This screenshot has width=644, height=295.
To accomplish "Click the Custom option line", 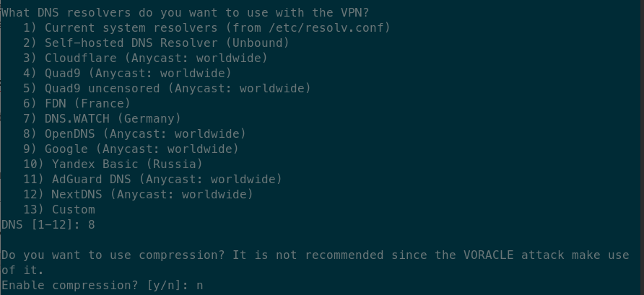I will 59,210.
